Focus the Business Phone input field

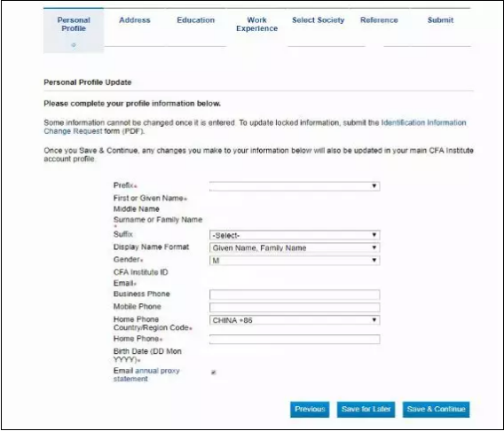tap(295, 294)
